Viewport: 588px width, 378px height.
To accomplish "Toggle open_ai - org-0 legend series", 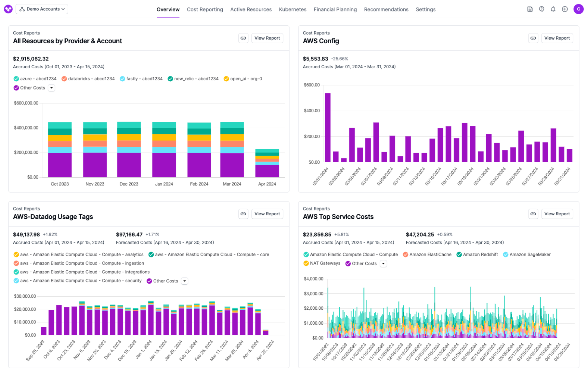I will tap(243, 79).
